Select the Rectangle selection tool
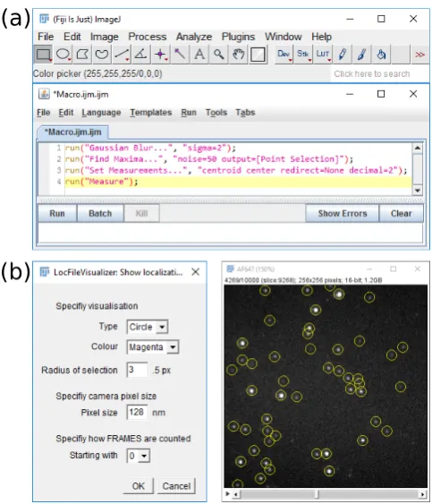Screen dimensions: 432x504 tap(43, 55)
